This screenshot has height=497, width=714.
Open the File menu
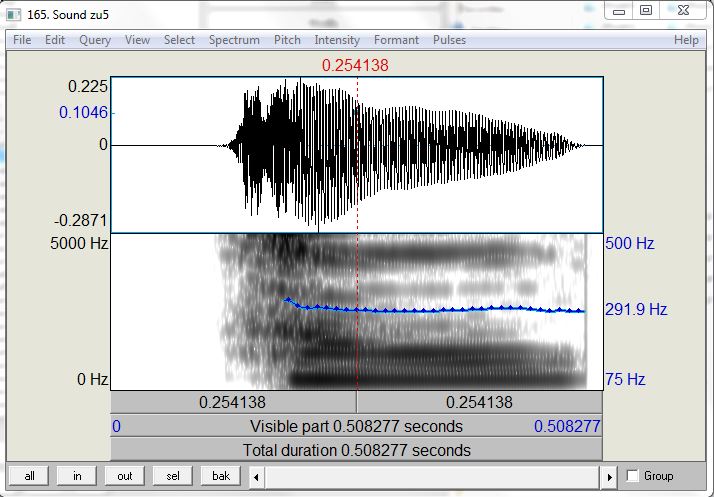(22, 40)
